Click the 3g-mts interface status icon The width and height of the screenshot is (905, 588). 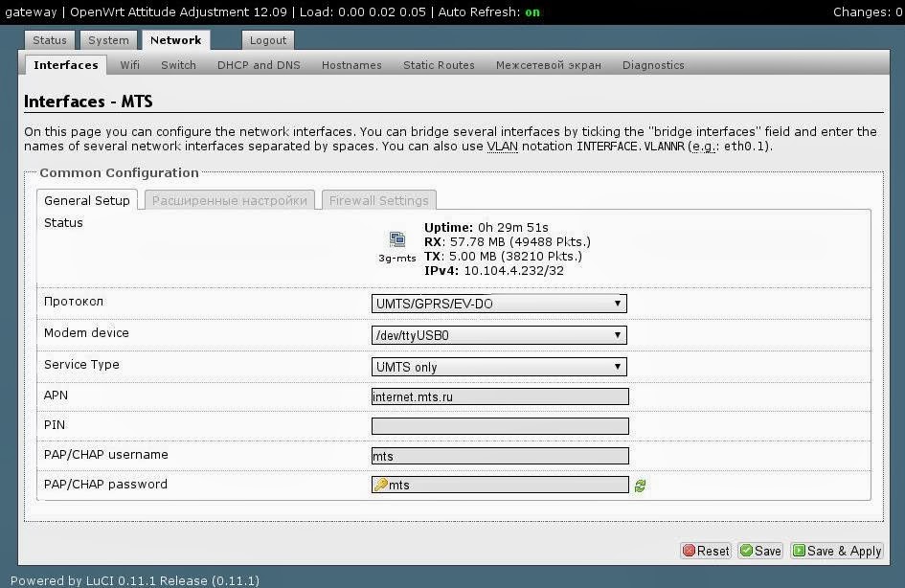(397, 238)
